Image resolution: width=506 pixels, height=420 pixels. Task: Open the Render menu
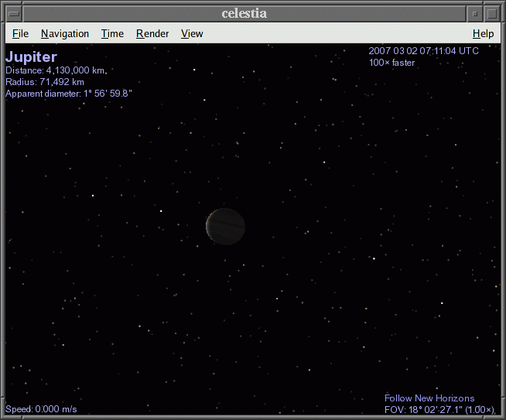[152, 33]
